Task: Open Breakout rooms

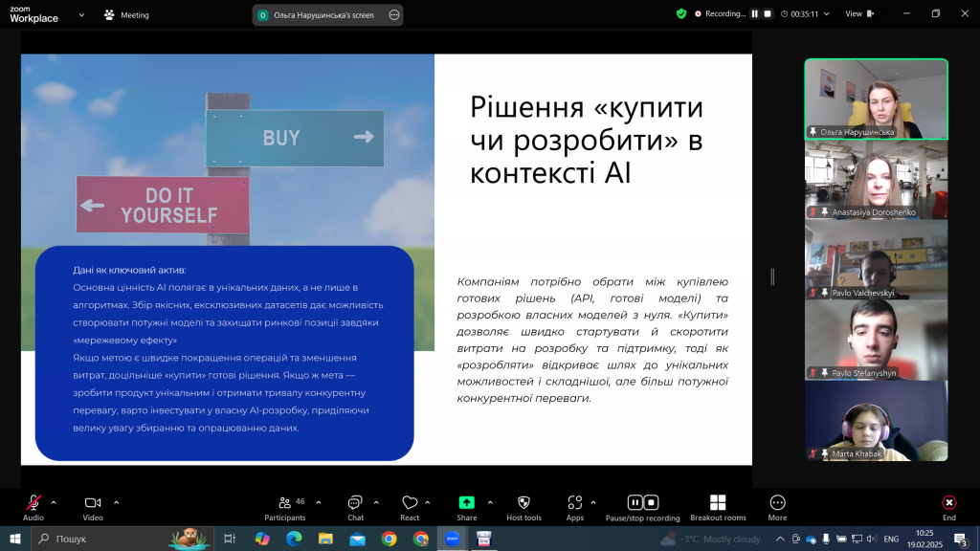Action: [x=718, y=503]
